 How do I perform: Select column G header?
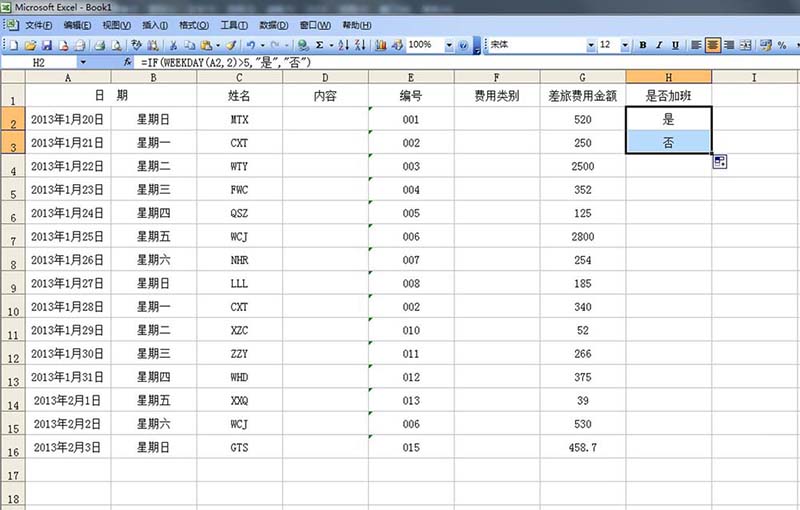(583, 77)
